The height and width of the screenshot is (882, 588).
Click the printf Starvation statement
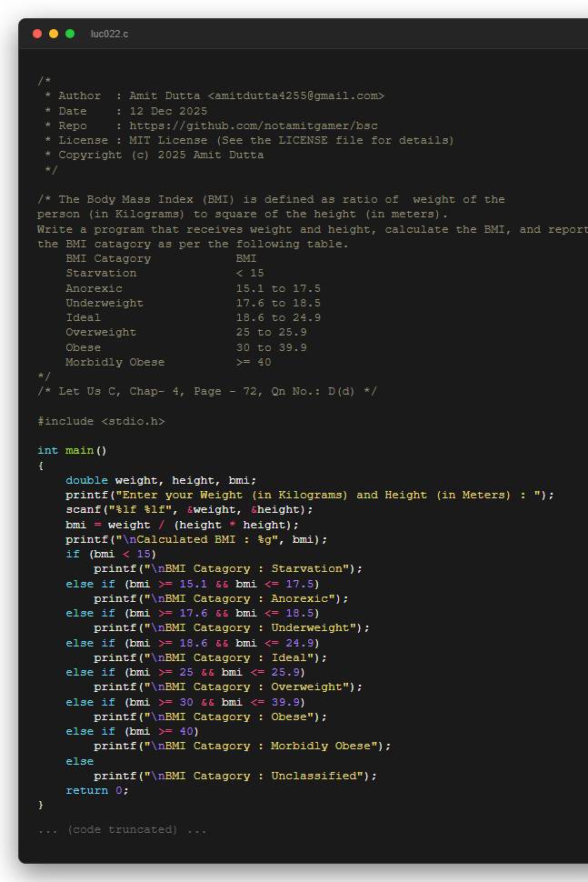click(x=228, y=568)
